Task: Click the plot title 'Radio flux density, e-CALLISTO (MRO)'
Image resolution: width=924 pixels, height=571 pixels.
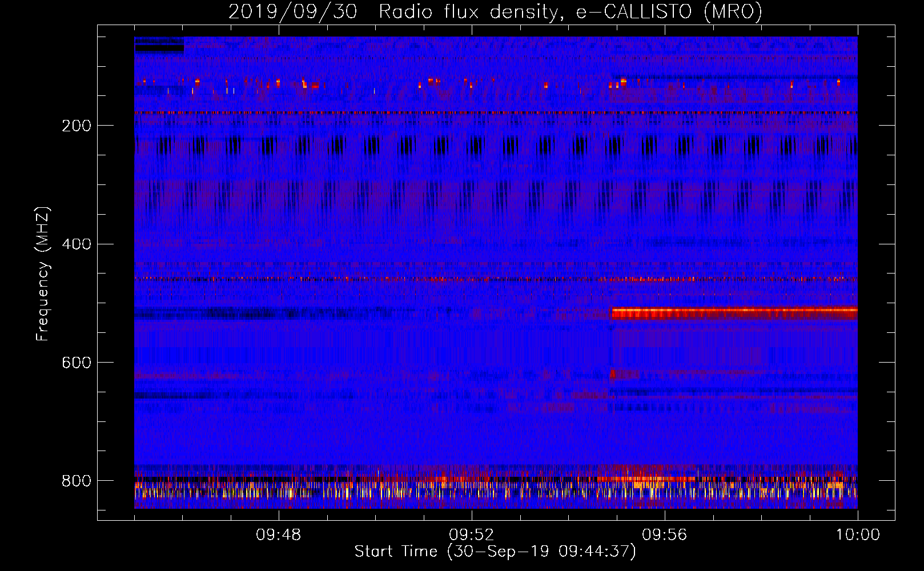Action: pos(570,11)
